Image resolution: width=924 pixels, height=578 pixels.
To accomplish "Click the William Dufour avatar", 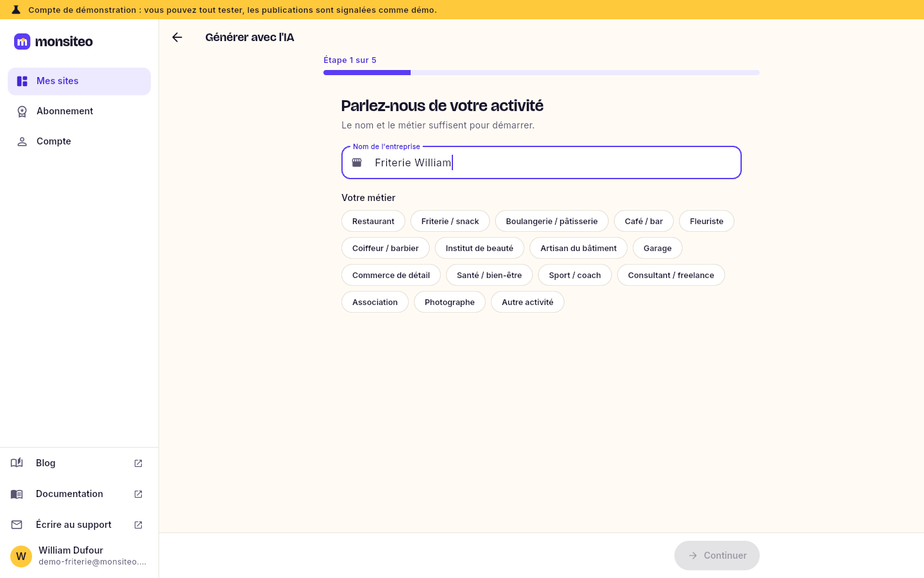I will click(x=21, y=556).
